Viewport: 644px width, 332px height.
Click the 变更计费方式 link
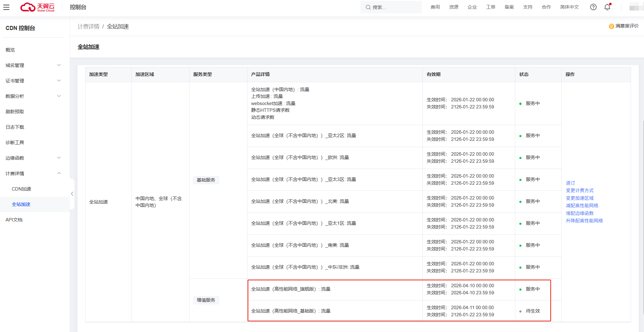[x=580, y=191]
